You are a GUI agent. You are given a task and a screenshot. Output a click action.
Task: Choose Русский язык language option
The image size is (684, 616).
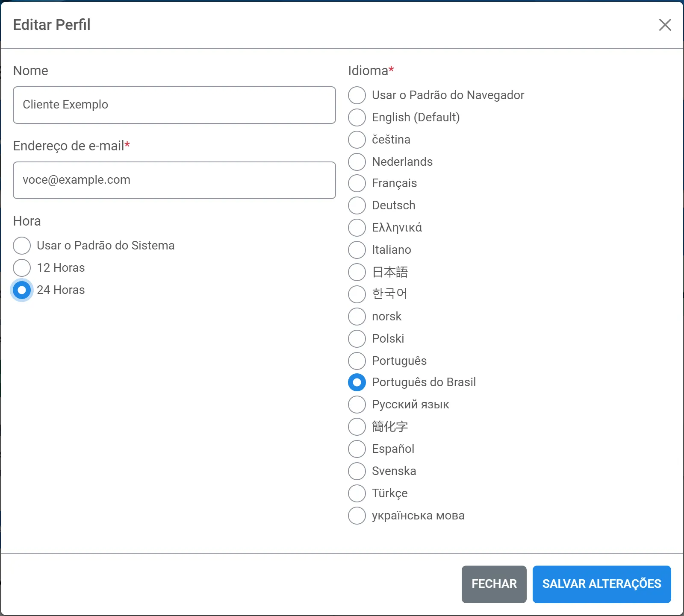(357, 405)
